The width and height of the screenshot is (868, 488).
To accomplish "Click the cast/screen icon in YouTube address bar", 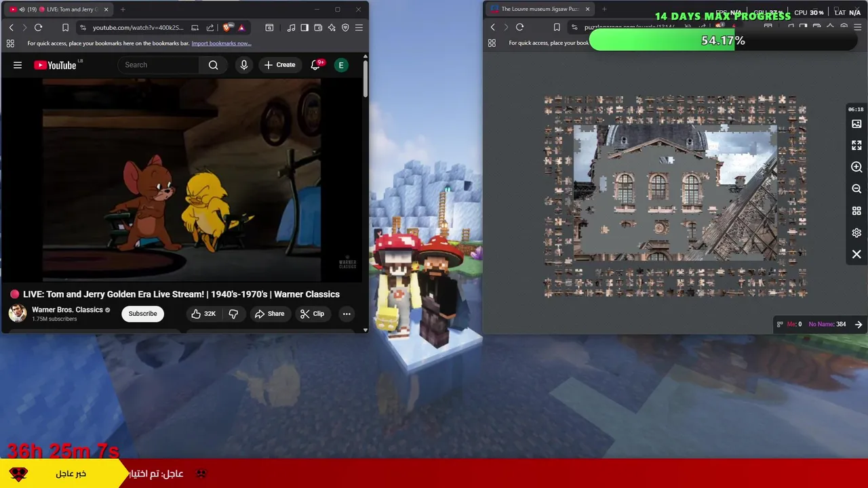I will point(195,27).
